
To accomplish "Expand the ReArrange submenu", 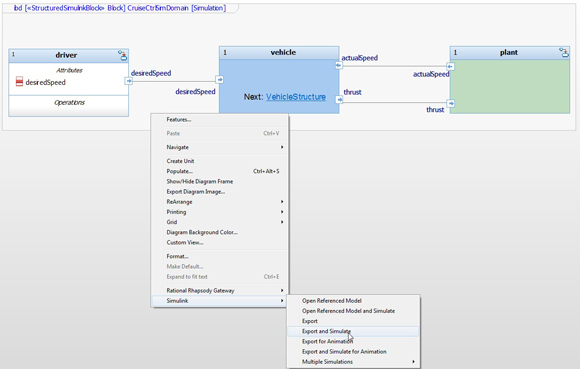I will pyautogui.click(x=220, y=202).
